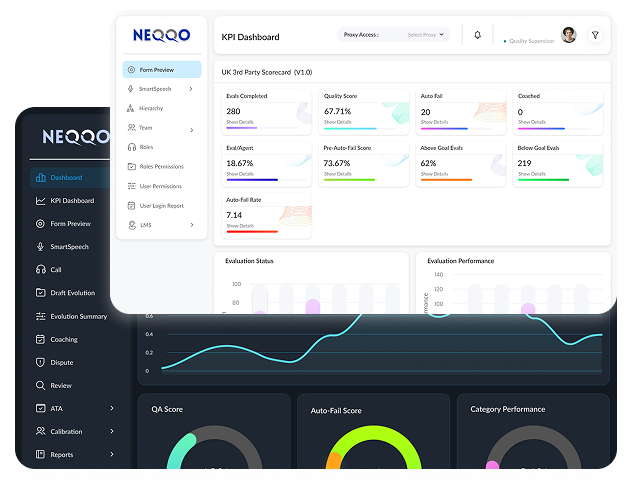Click the LMS icon in light sidebar
632x489 pixels.
132,225
